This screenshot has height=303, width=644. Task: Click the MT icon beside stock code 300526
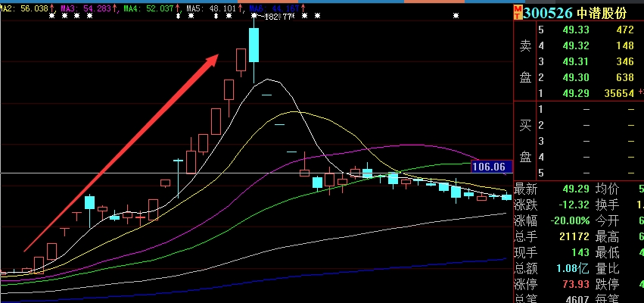click(518, 12)
